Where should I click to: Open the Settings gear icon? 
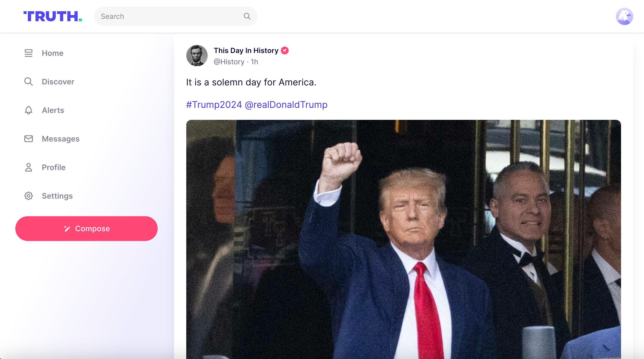29,196
